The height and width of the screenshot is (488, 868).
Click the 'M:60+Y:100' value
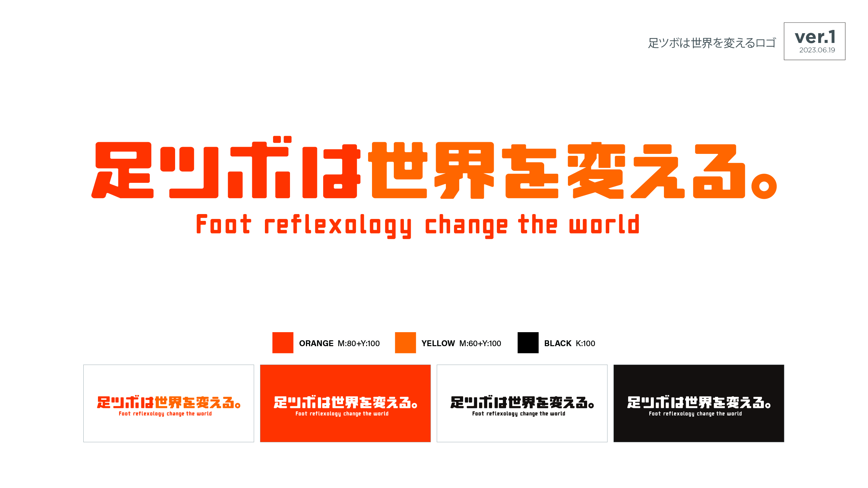480,343
